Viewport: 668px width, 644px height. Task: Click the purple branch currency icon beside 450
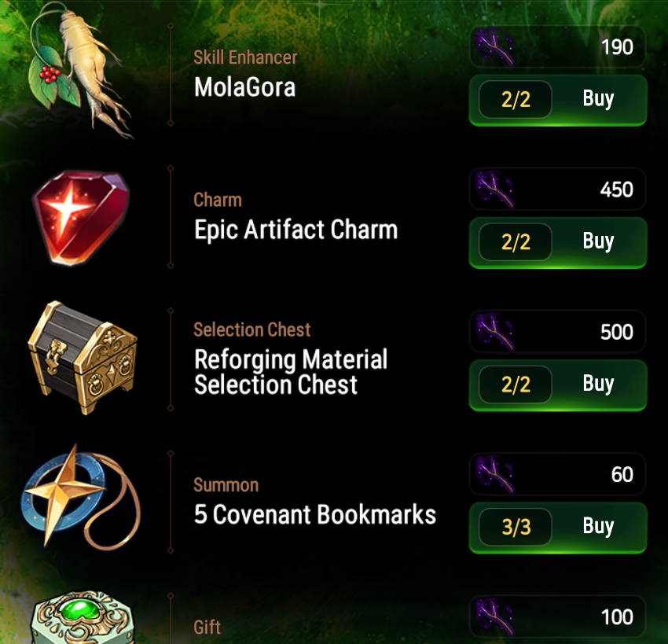494,190
